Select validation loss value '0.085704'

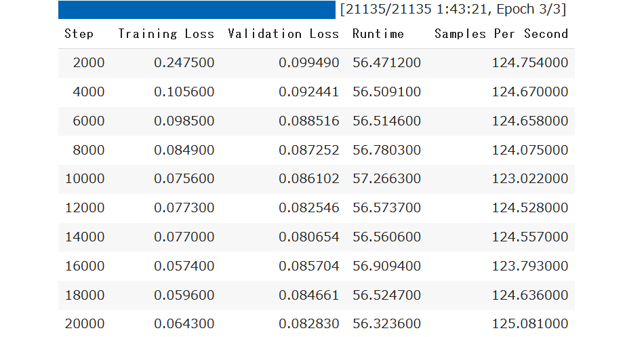[309, 266]
